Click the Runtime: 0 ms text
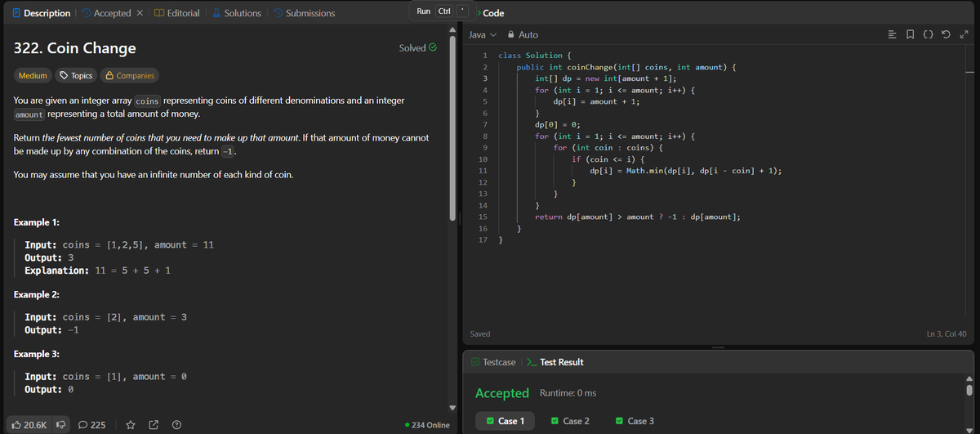980x434 pixels. coord(568,393)
